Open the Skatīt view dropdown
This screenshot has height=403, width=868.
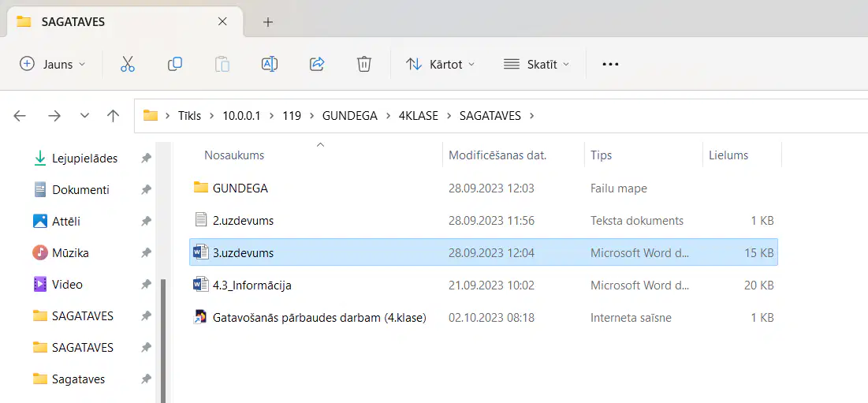point(536,64)
